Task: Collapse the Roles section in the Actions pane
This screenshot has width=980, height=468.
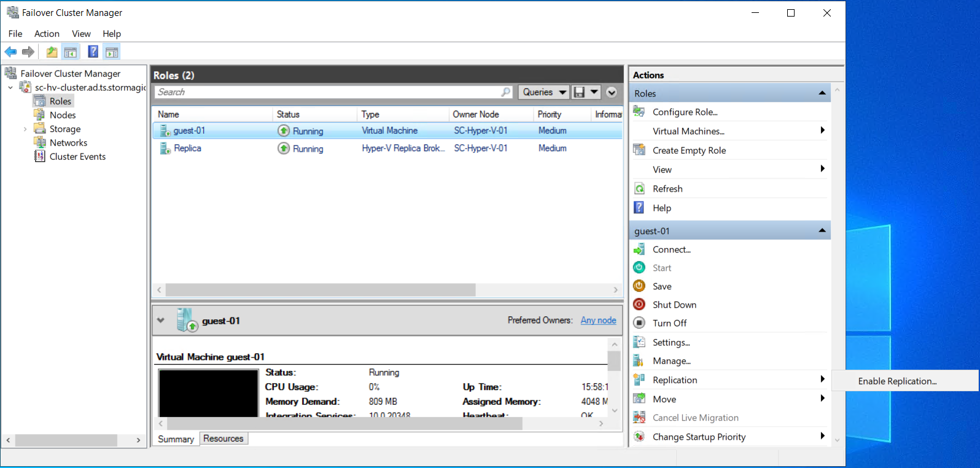Action: [822, 93]
